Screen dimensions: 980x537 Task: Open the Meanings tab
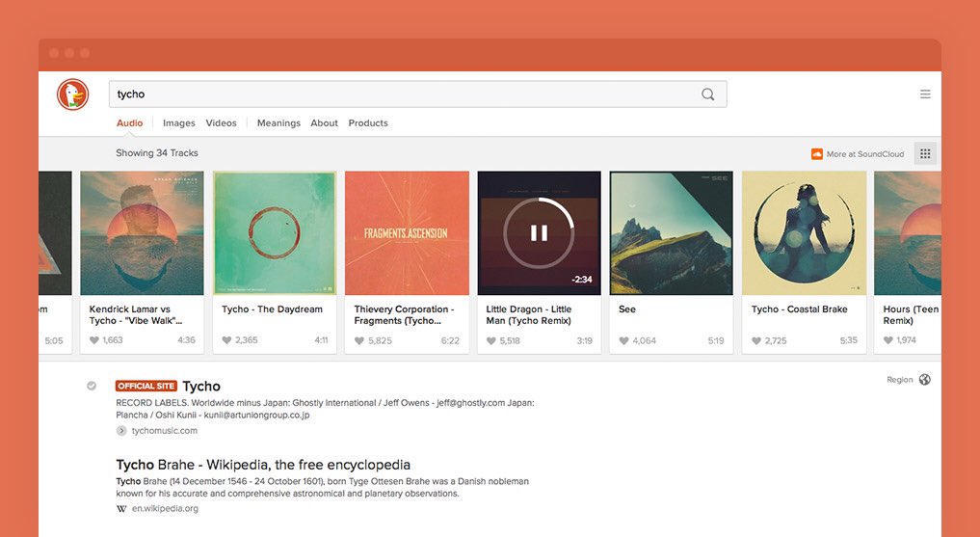[278, 123]
